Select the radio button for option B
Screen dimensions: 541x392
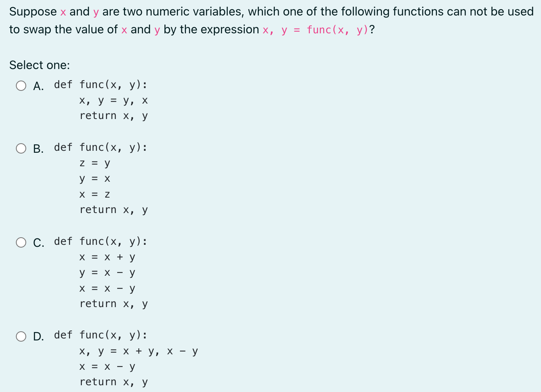(x=21, y=148)
